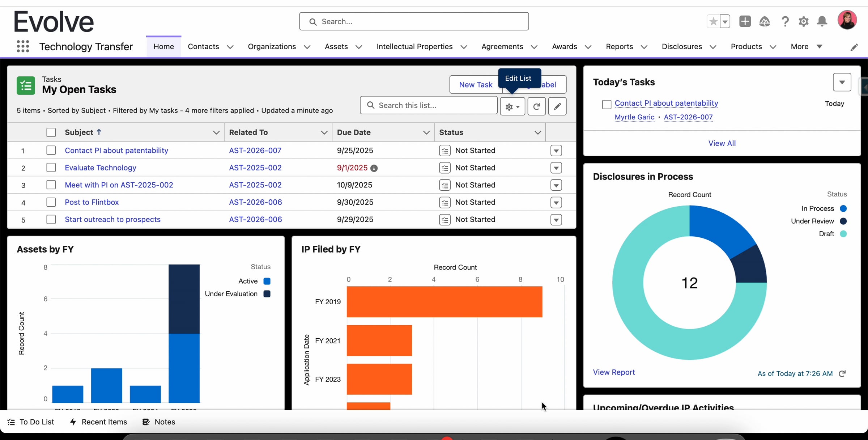Click the Under Review legend color swatch
Viewport: 868px width, 440px height.
843,221
